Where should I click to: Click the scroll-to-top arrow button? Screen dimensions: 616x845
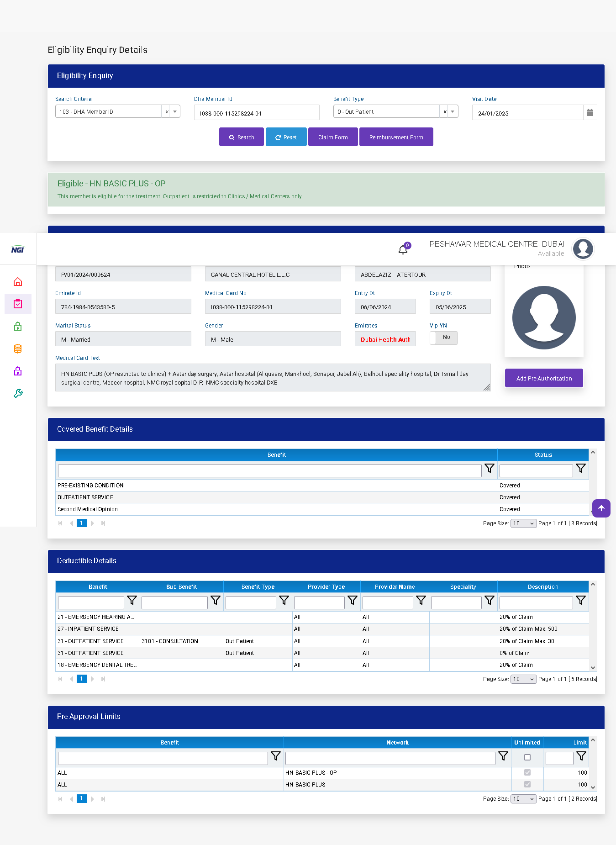[x=601, y=508]
